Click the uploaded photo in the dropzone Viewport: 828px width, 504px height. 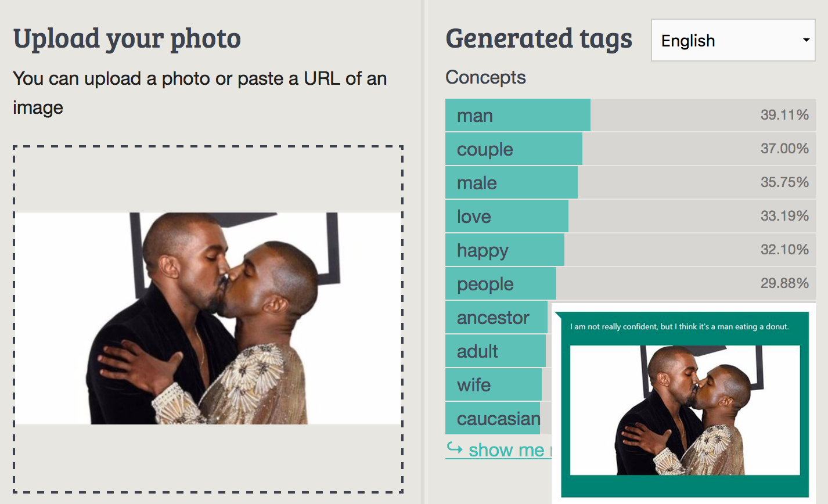point(208,318)
